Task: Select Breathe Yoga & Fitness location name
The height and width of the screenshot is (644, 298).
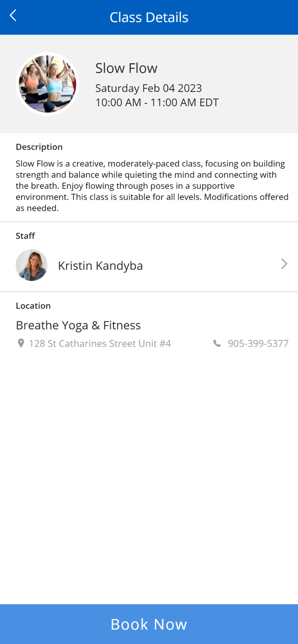Action: [x=78, y=325]
